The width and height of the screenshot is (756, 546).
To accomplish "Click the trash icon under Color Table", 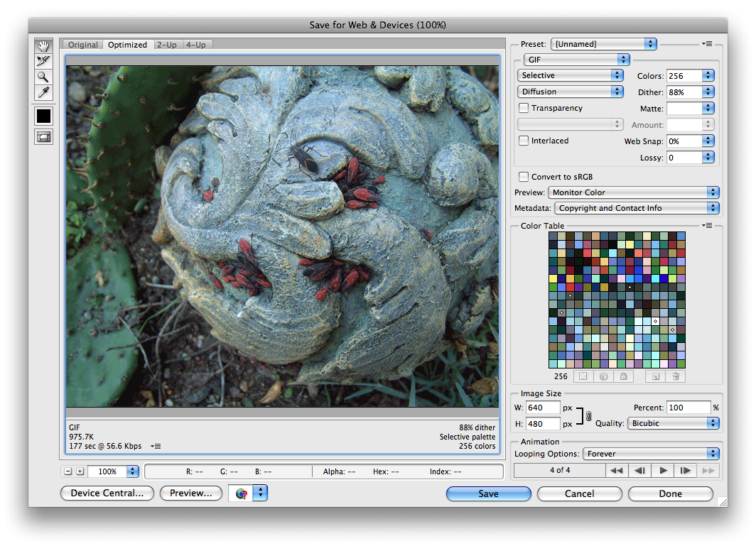I will pos(676,376).
